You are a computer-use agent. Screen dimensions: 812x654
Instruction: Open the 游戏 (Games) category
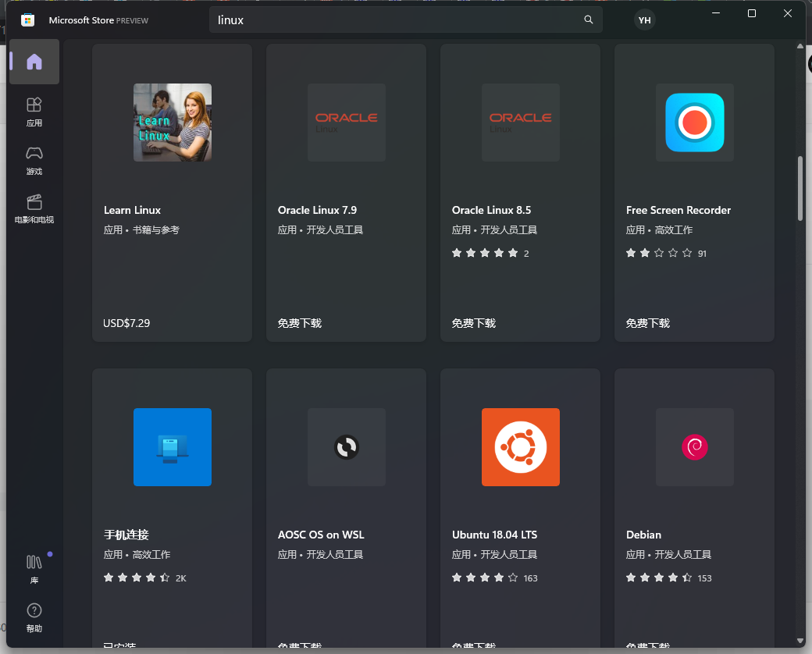(x=34, y=160)
